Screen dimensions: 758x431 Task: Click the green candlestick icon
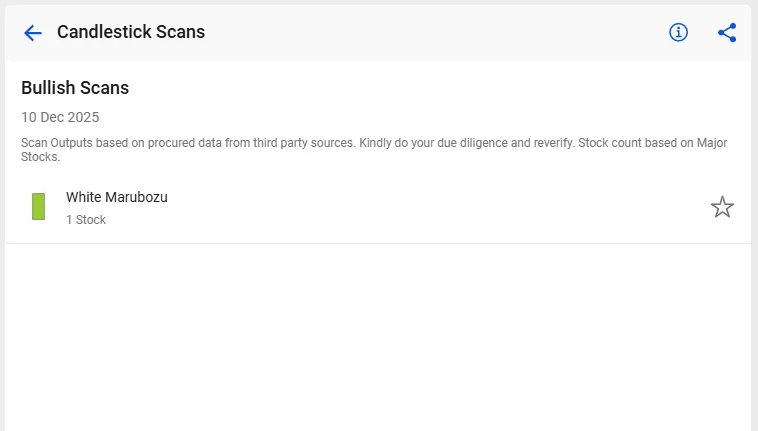39,207
